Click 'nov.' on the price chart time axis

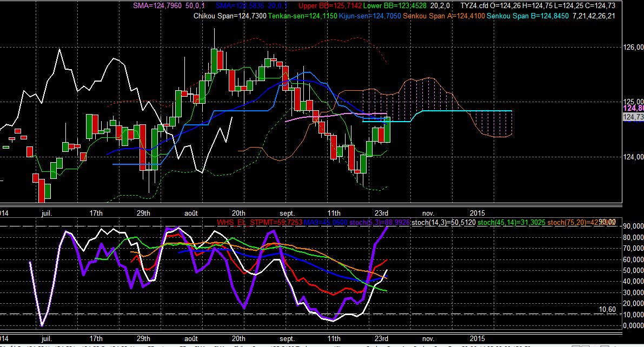[x=428, y=213]
